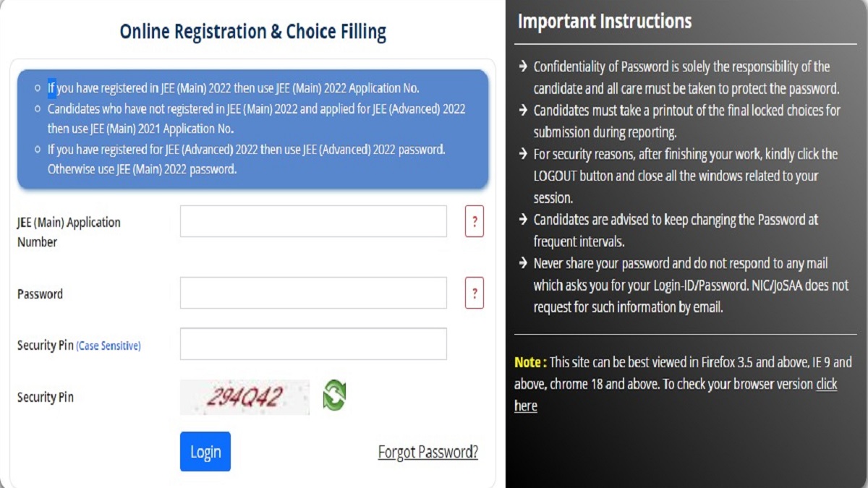Click into the Password text box

point(313,293)
